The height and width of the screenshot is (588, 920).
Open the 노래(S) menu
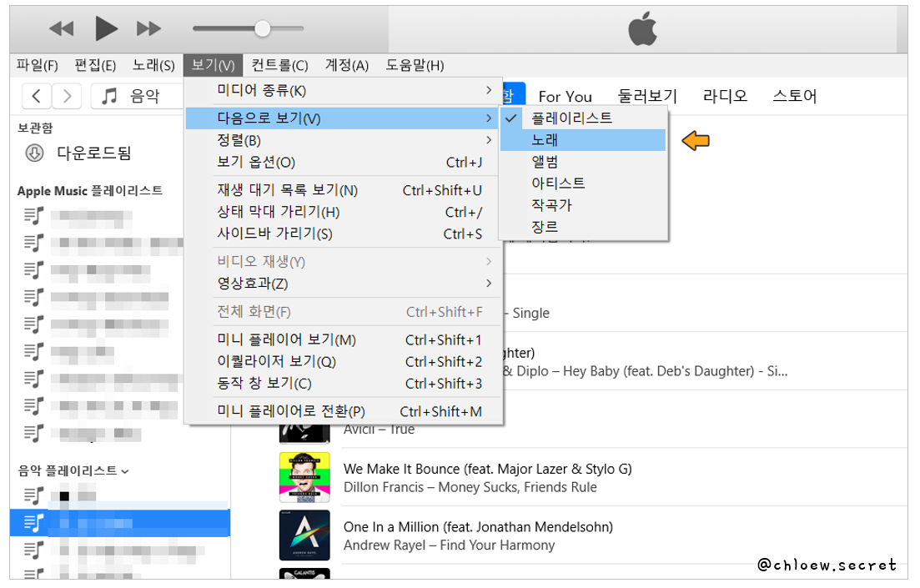pyautogui.click(x=153, y=65)
